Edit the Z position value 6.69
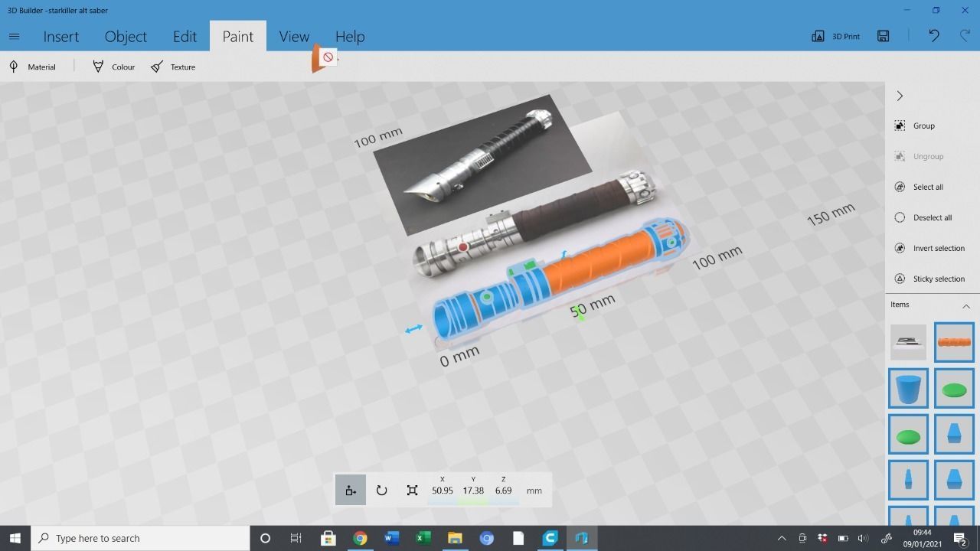 tap(503, 491)
